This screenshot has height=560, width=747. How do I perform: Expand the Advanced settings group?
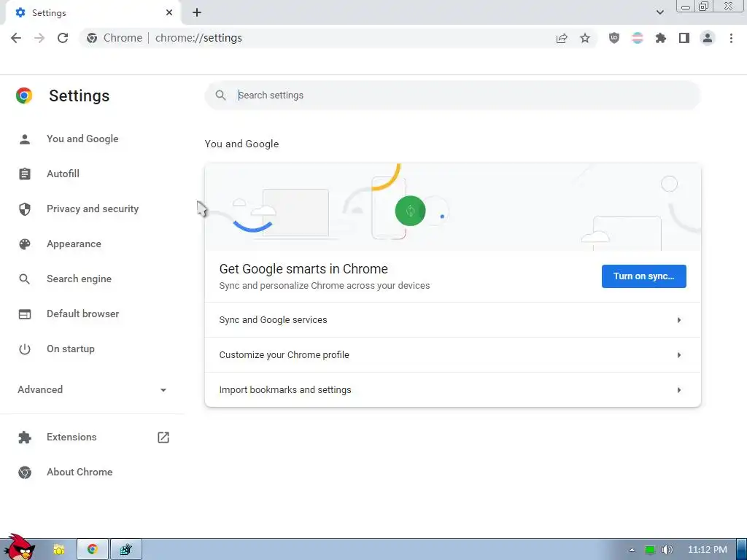(x=93, y=389)
